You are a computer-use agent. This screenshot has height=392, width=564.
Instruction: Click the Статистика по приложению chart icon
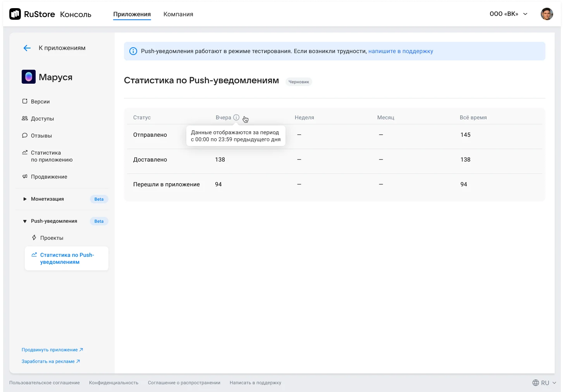pyautogui.click(x=25, y=152)
